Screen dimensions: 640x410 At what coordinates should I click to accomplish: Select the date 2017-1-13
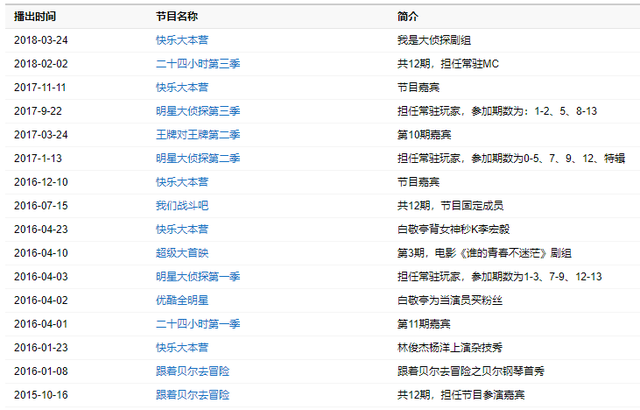tap(38, 158)
